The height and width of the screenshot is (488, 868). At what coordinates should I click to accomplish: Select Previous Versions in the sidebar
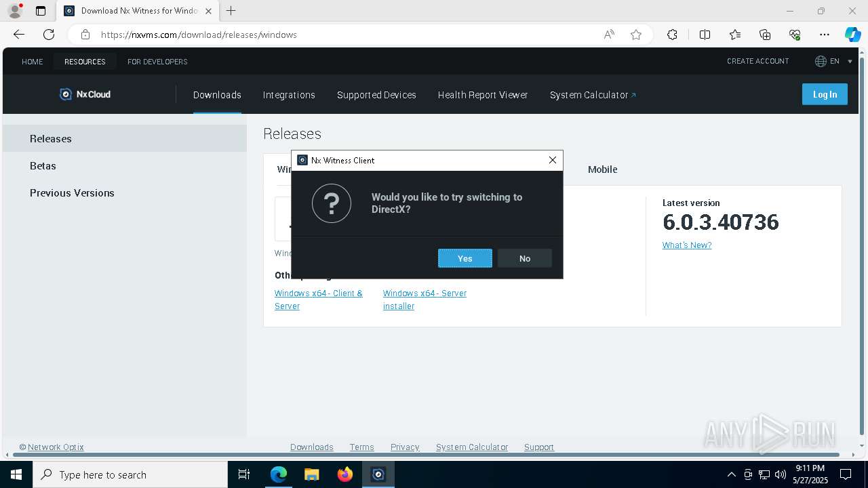tap(125, 192)
